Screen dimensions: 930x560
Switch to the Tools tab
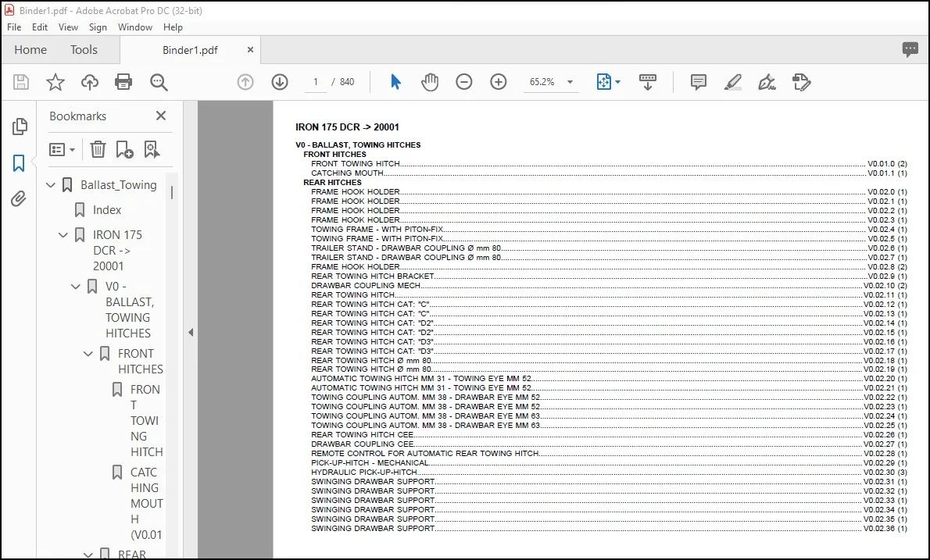point(84,50)
